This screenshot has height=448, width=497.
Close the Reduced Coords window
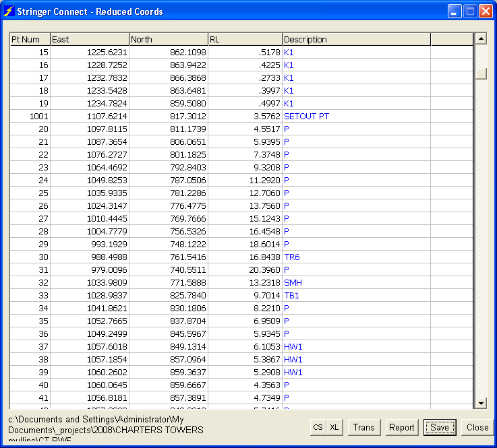[477, 427]
